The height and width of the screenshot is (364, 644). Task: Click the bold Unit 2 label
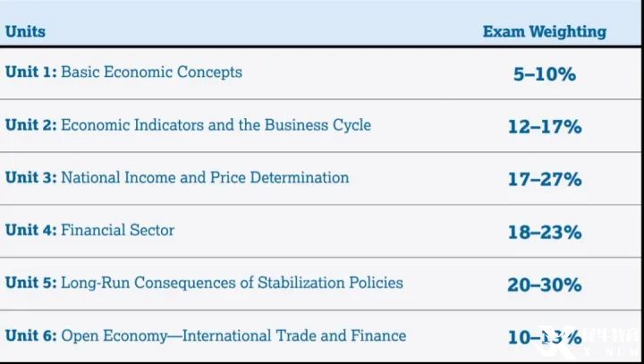click(x=30, y=124)
